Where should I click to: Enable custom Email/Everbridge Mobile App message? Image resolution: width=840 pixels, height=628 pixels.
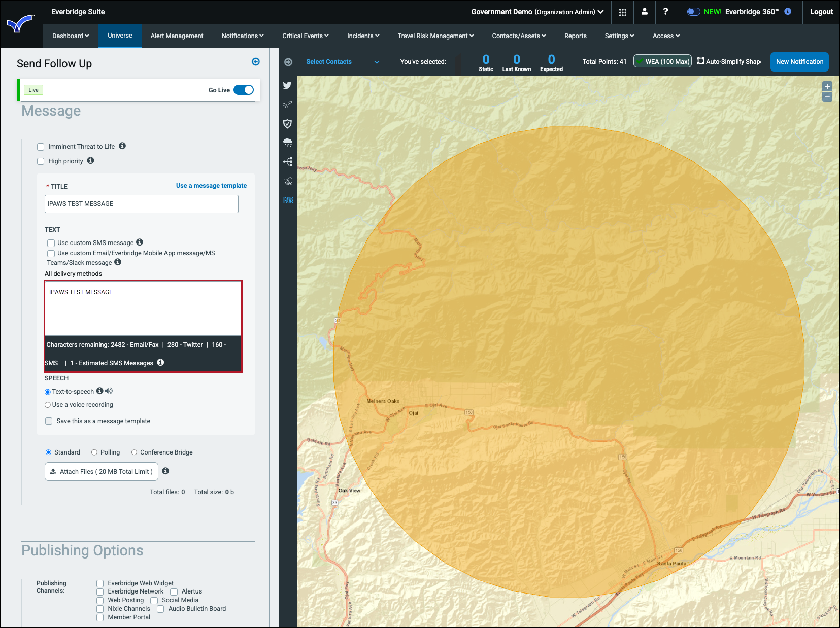[51, 254]
